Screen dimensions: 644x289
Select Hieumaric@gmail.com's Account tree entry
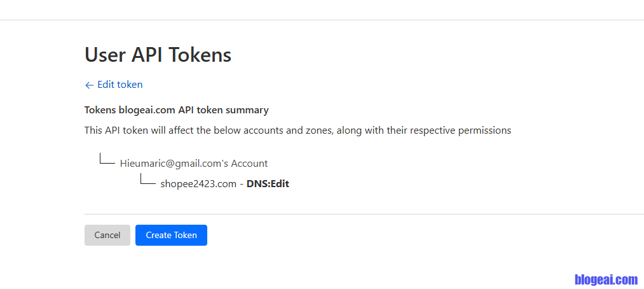(x=193, y=163)
